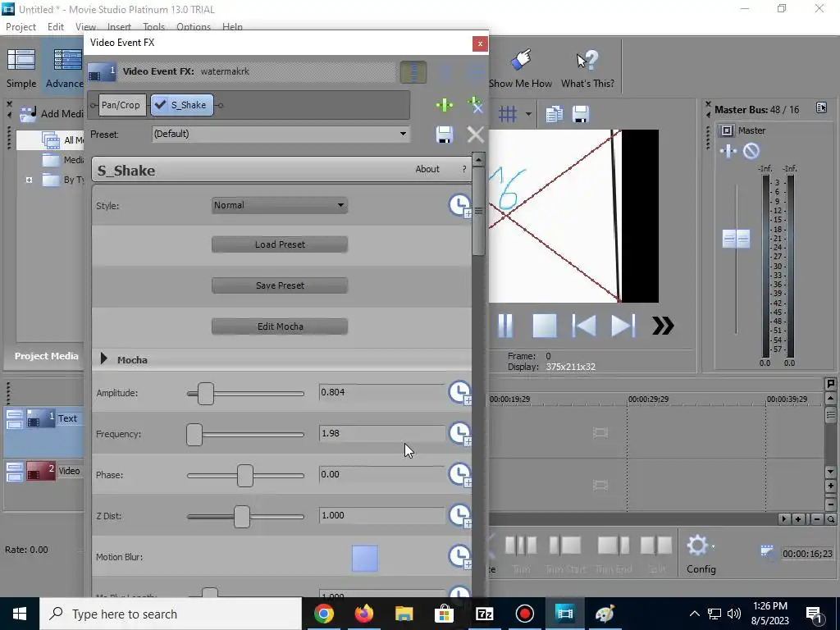The image size is (840, 630).
Task: Open the plug-in chain button in the FX header
Action: coord(413,72)
